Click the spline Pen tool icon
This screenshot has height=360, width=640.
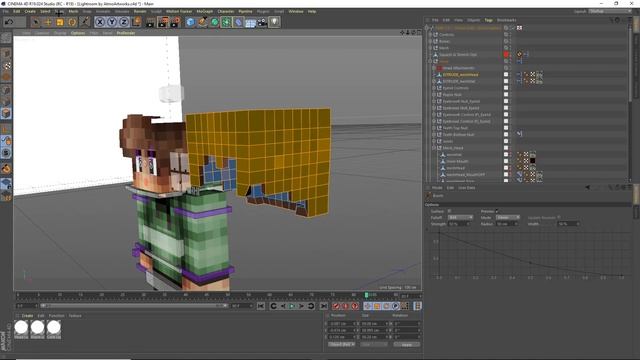click(x=202, y=22)
